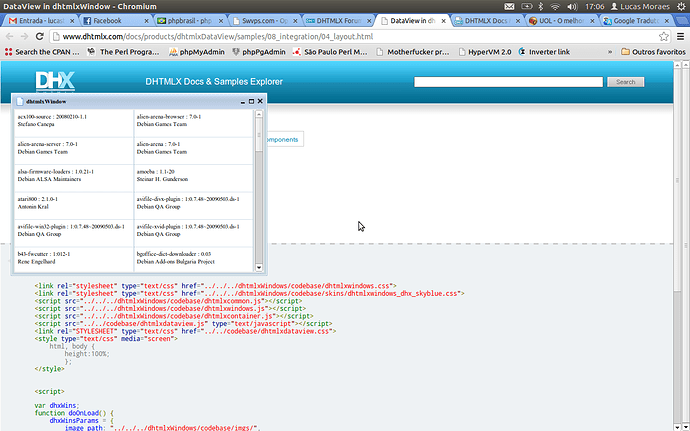This screenshot has width=690, height=431.
Task: Open the phpMyAdmin bookmark
Action: coord(197,52)
